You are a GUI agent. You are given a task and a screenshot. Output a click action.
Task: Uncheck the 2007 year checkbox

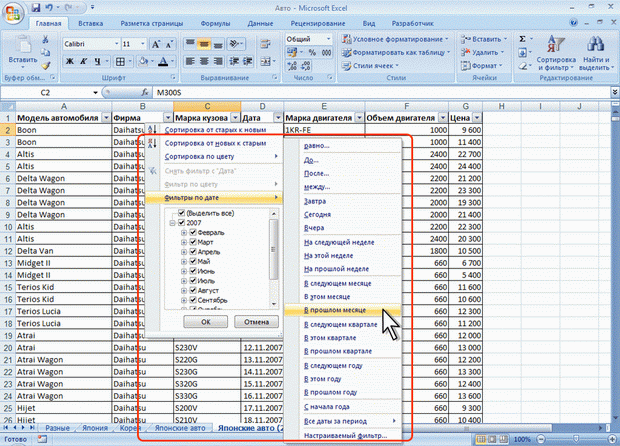click(181, 223)
